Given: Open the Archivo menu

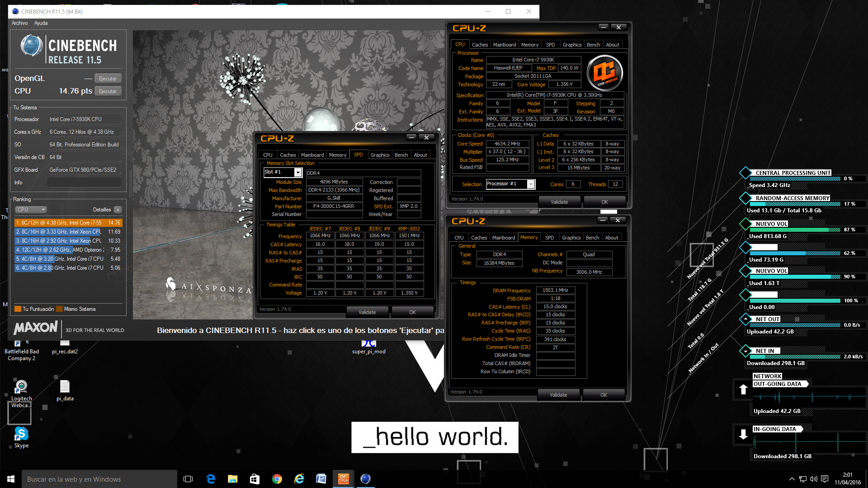Looking at the screenshot, I should point(19,23).
